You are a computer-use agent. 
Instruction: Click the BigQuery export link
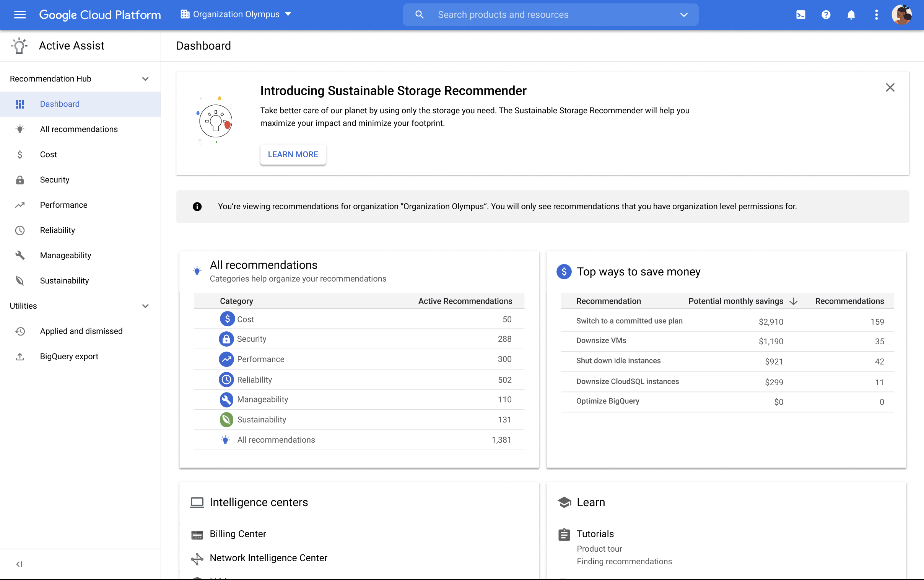pos(69,355)
